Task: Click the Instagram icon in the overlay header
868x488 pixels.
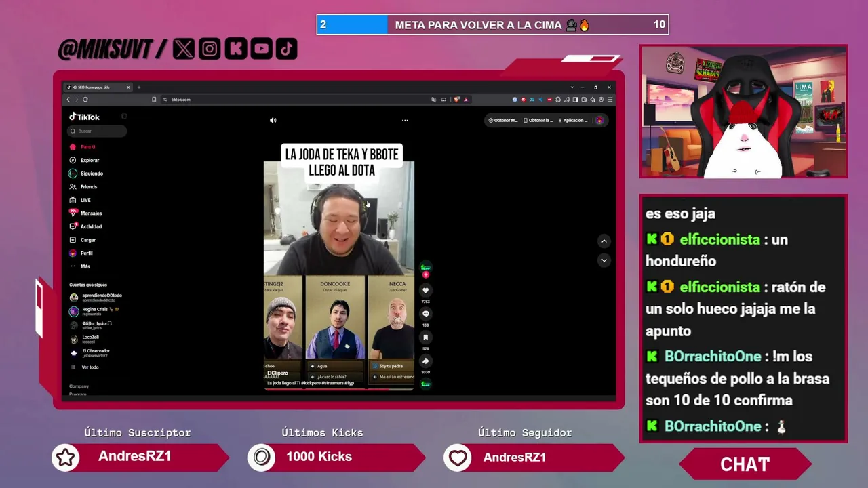Action: pyautogui.click(x=210, y=49)
